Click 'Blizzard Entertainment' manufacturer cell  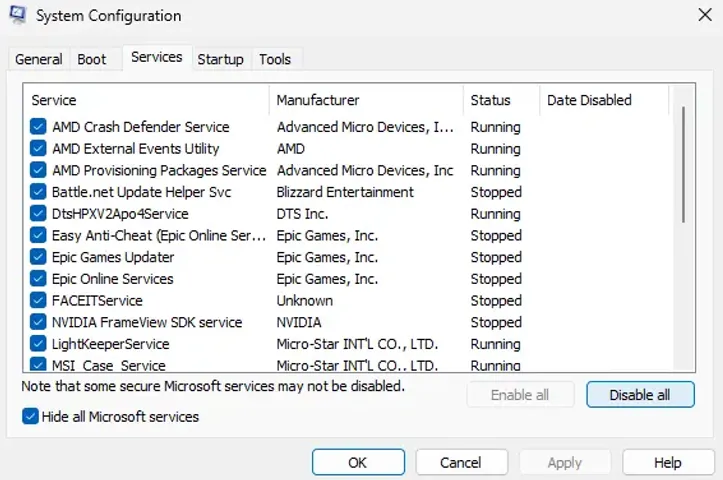coord(345,192)
